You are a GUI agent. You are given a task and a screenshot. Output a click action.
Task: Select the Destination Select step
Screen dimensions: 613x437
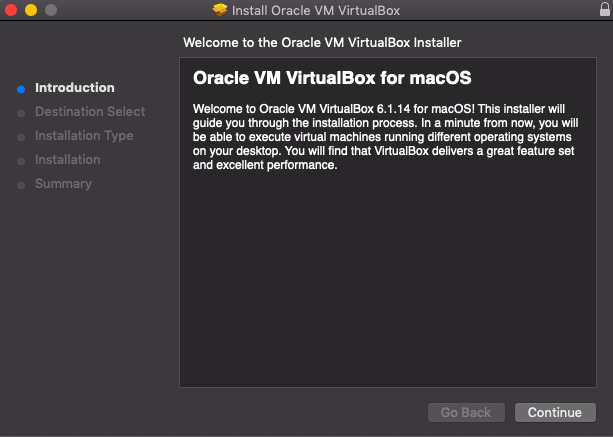[x=90, y=112]
